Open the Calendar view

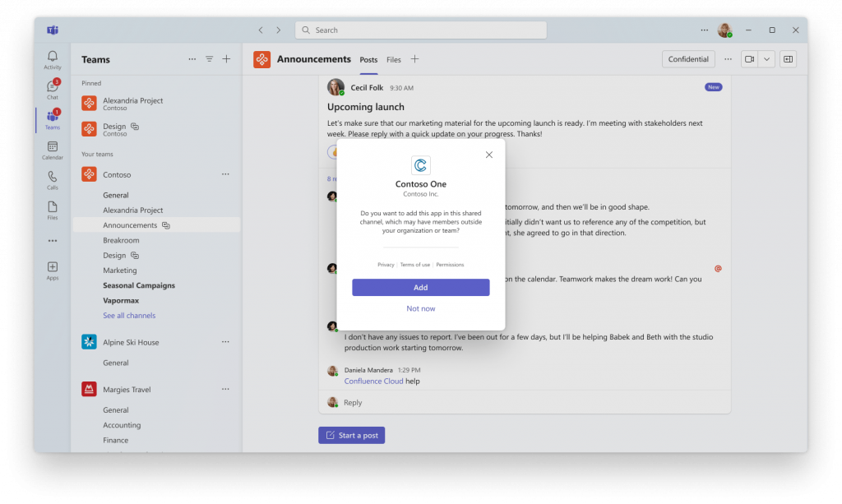point(52,150)
